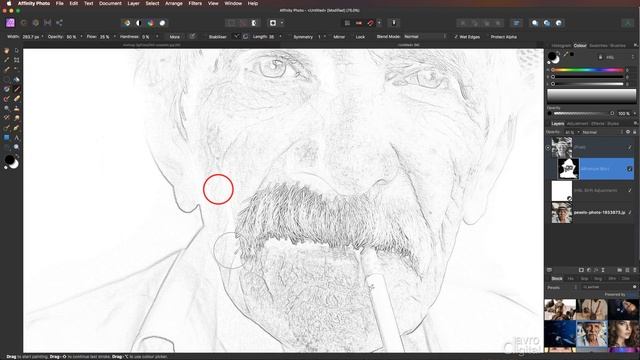Toggle the Mirror checkbox
The image size is (640, 360).
329,37
